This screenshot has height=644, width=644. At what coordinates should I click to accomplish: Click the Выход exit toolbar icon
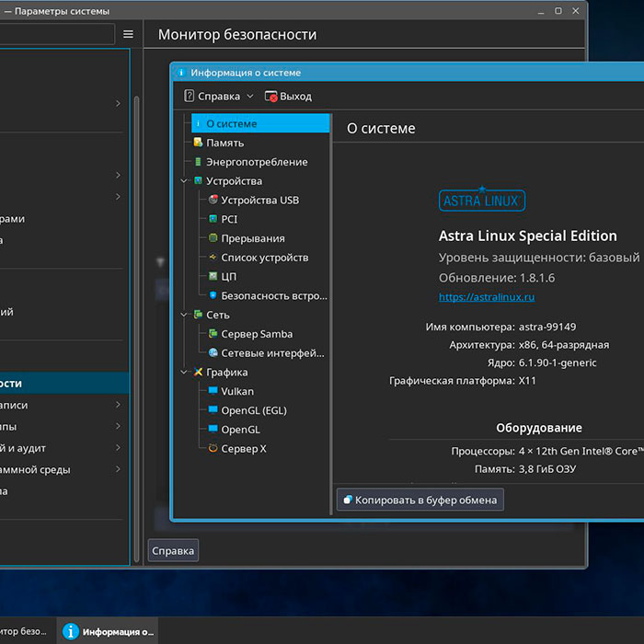270,96
